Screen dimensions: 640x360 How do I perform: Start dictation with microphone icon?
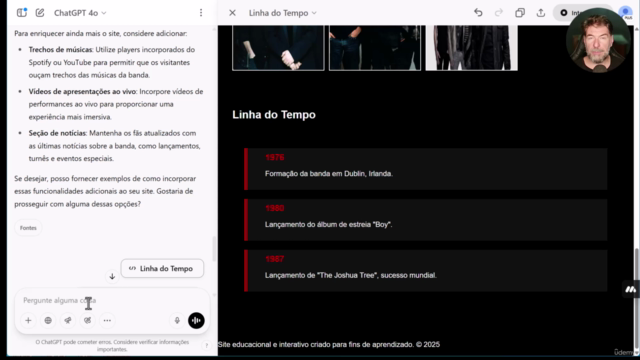click(177, 320)
